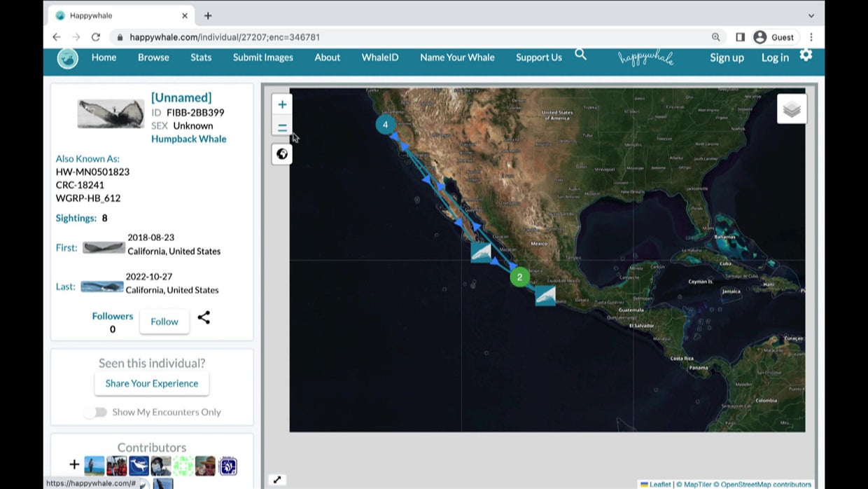868x489 pixels.
Task: Open beach person contributor avatar
Action: [94, 466]
